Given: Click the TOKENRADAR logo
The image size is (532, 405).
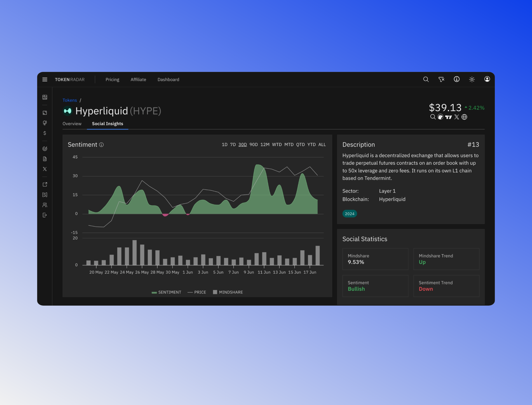Looking at the screenshot, I should click(70, 80).
